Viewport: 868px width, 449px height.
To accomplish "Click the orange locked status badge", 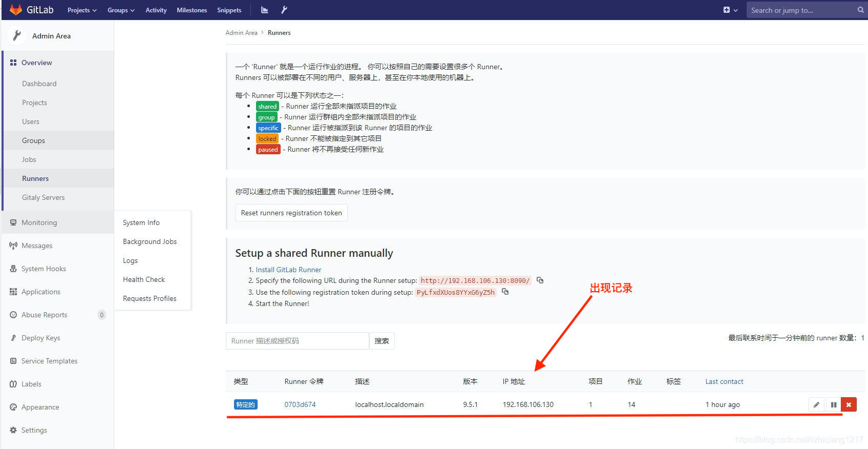I will click(x=267, y=138).
